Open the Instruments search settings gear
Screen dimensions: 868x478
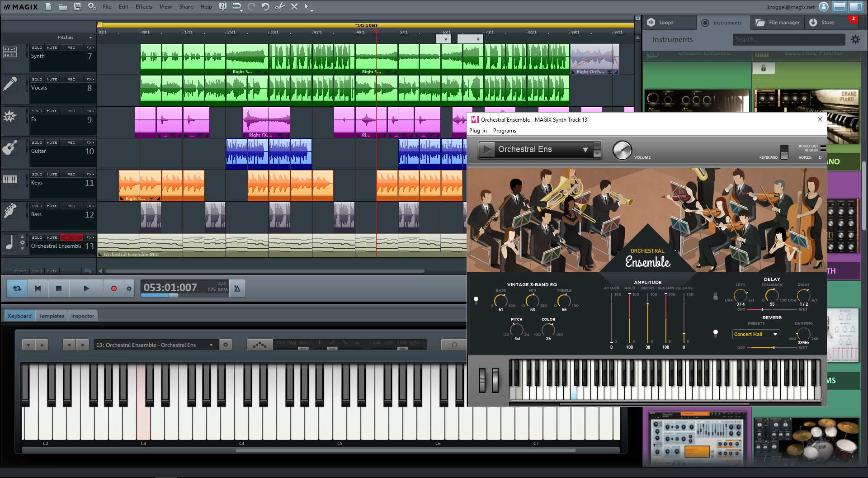click(855, 39)
